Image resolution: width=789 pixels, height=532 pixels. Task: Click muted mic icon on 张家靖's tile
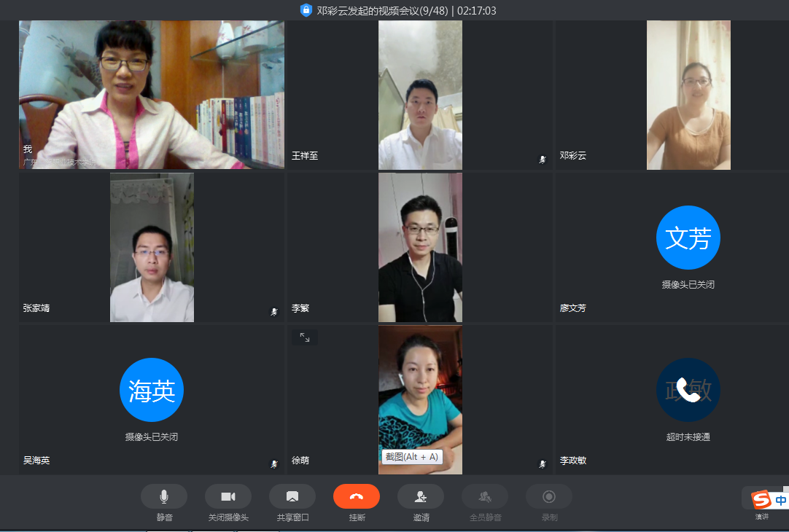274,311
